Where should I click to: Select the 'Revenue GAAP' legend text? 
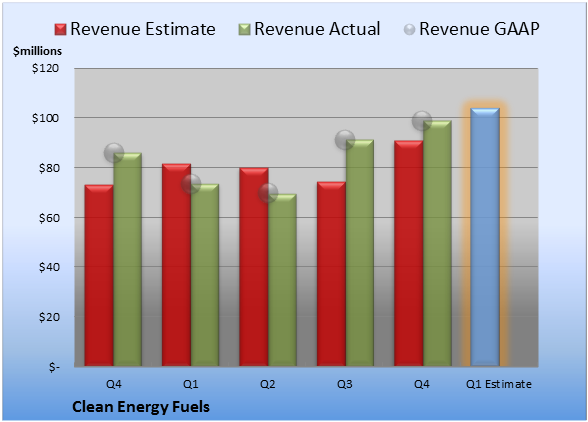tap(479, 29)
